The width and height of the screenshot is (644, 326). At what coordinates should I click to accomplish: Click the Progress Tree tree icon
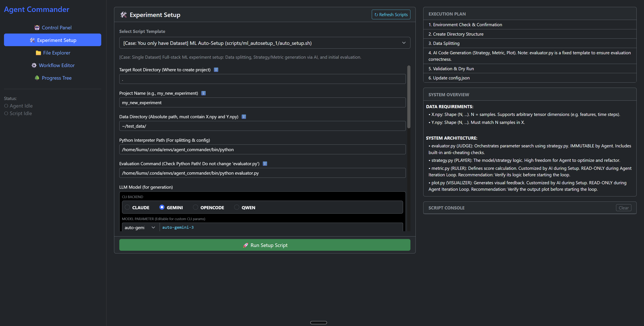(37, 78)
